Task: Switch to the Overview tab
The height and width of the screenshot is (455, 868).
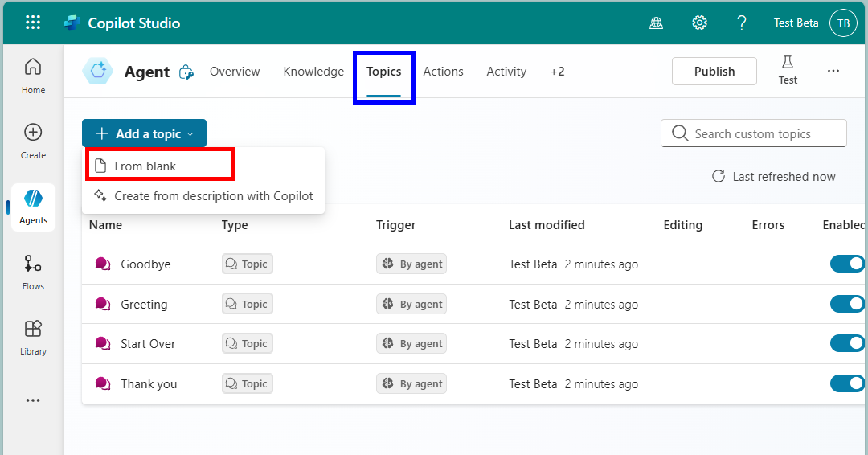Action: coord(235,72)
